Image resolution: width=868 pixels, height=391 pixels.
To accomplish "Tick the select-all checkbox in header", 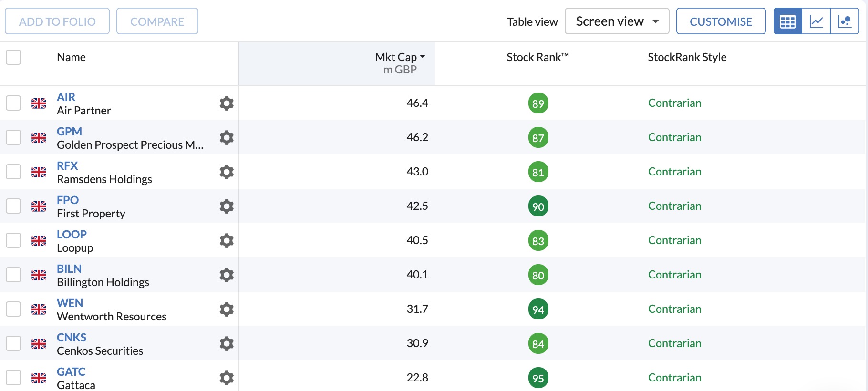I will coord(13,57).
